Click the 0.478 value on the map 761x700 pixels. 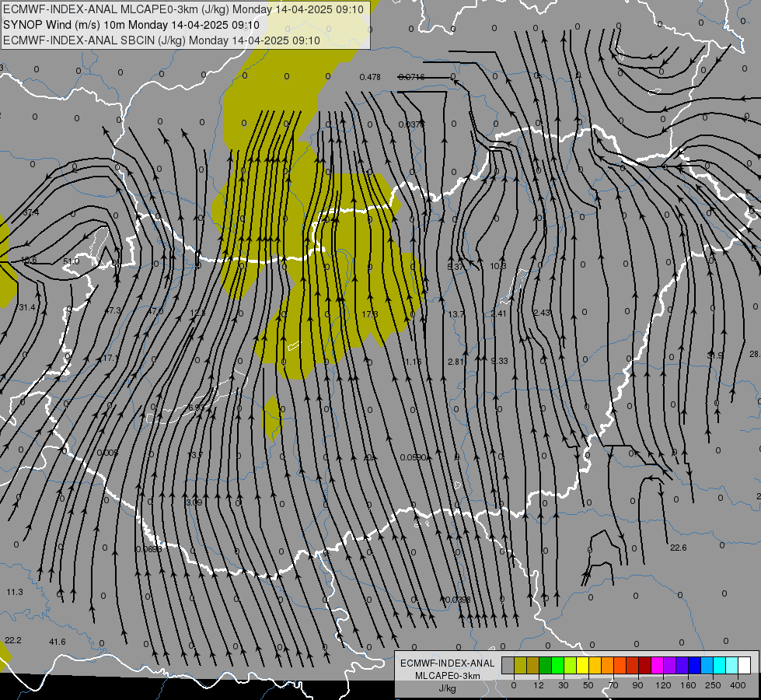coord(370,77)
